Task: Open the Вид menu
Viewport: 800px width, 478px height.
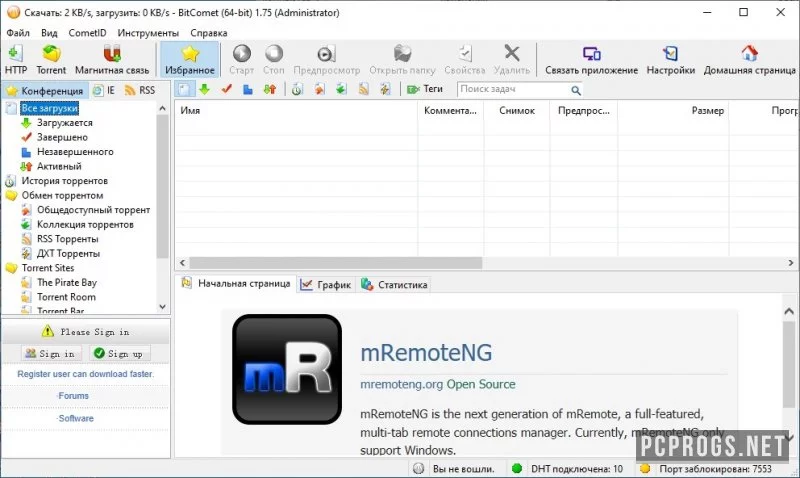Action: point(49,33)
